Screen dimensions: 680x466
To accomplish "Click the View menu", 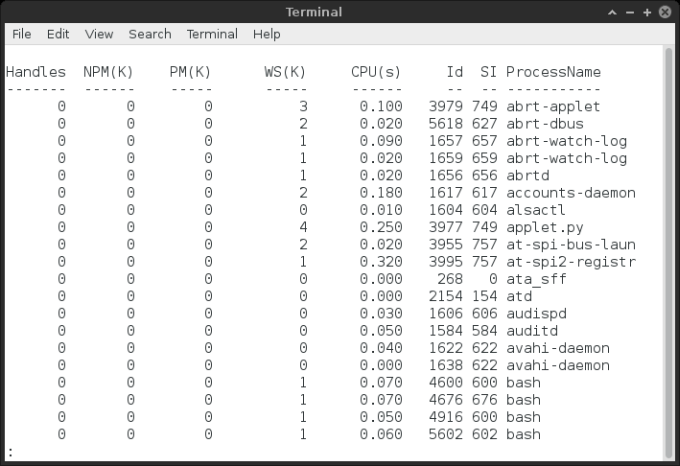I will click(x=99, y=34).
